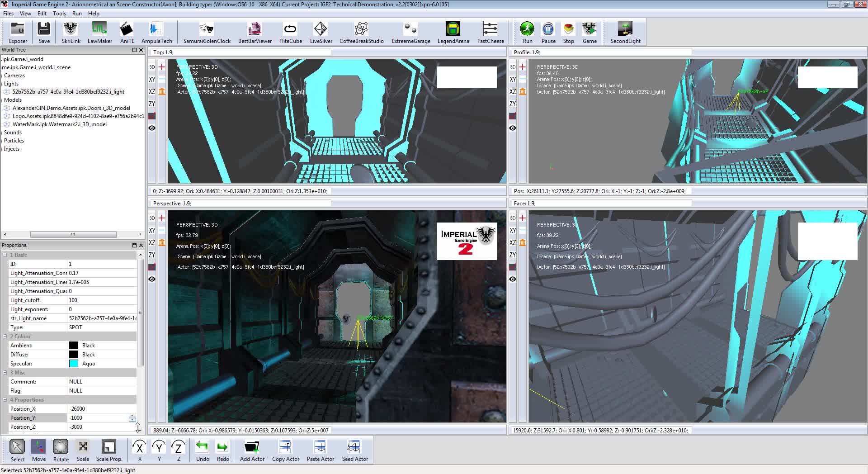This screenshot has height=474, width=868.
Task: Toggle eye visibility in Profile viewport
Action: click(x=513, y=128)
